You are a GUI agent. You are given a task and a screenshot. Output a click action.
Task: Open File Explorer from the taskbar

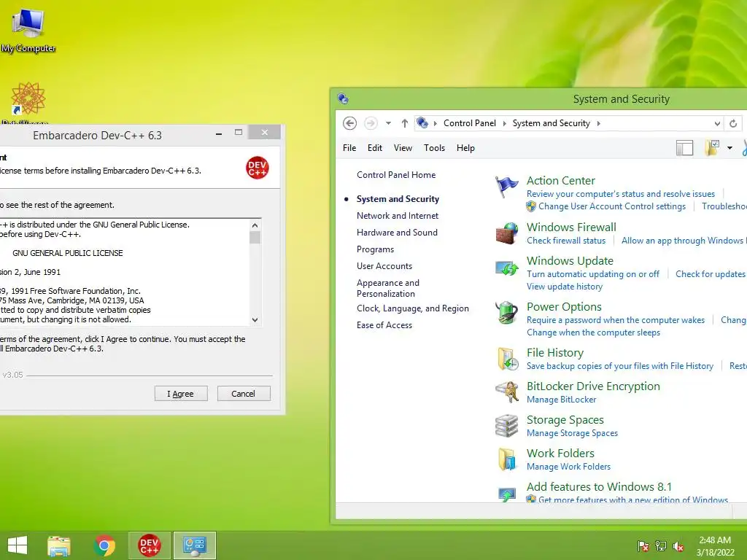59,545
